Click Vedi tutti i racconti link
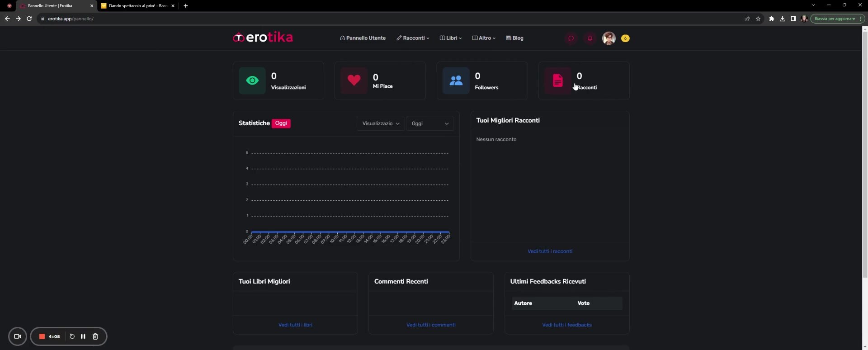The image size is (868, 350). 550,251
